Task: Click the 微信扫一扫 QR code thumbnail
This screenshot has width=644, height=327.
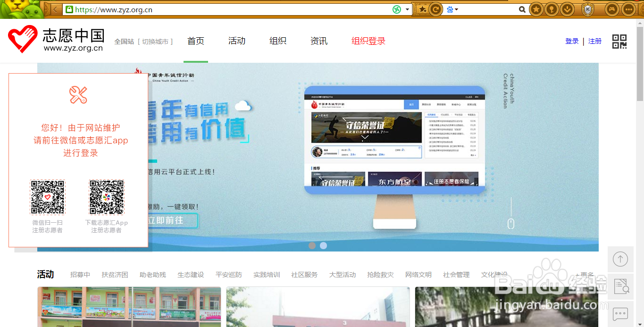Action: click(x=48, y=197)
